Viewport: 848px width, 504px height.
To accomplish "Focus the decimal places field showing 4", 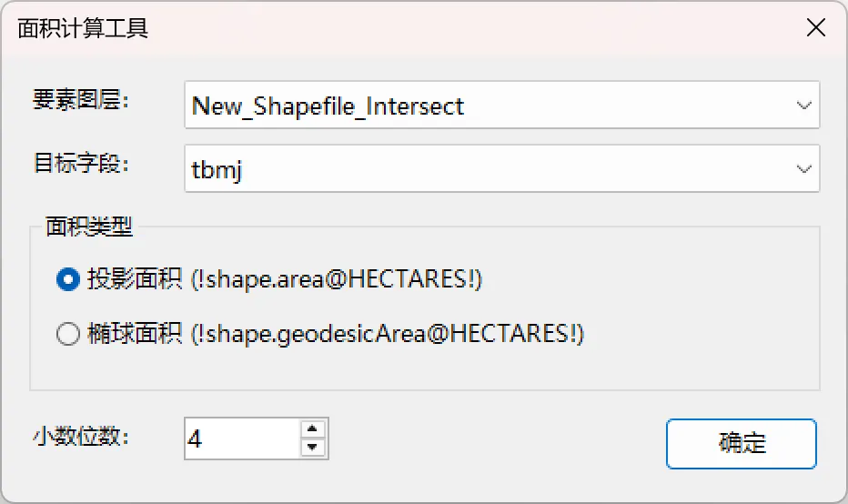I will pyautogui.click(x=242, y=438).
